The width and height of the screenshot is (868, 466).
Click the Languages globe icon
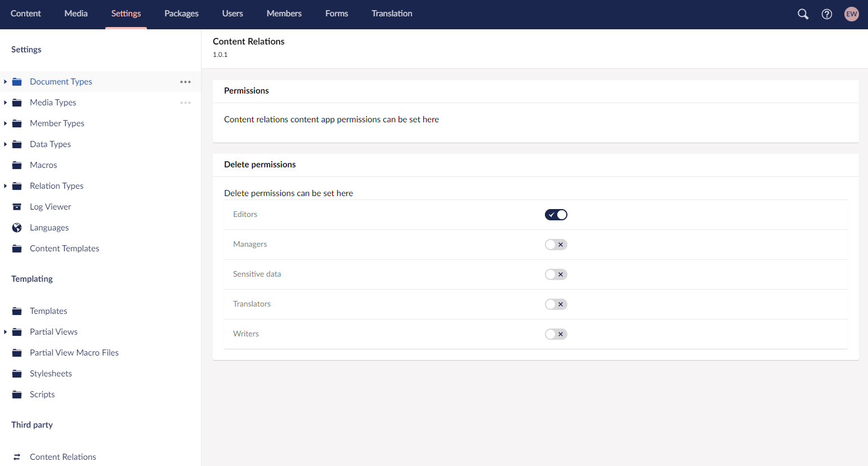tap(17, 228)
